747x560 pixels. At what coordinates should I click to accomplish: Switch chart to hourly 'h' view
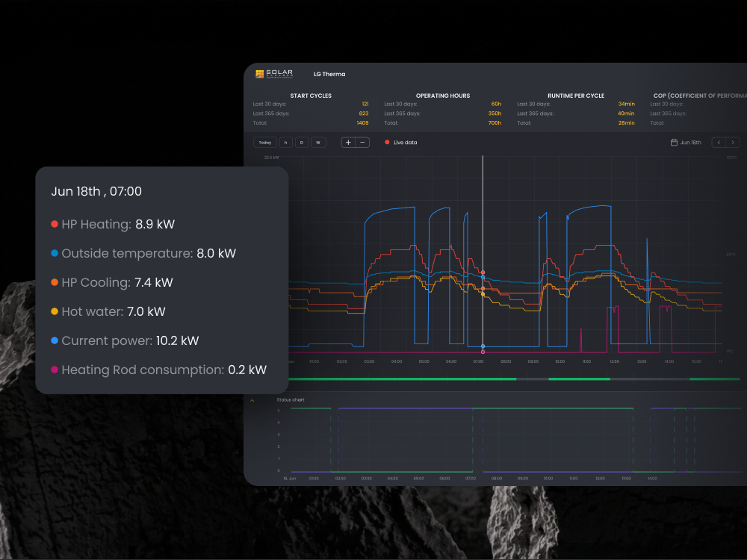coord(286,143)
